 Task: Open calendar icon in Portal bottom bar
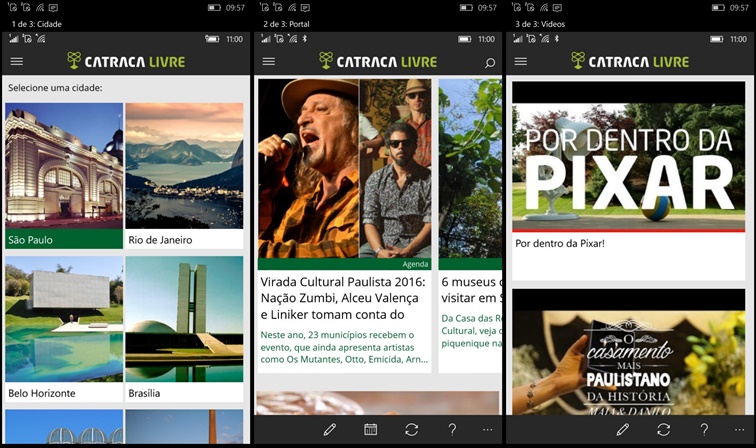click(x=371, y=429)
